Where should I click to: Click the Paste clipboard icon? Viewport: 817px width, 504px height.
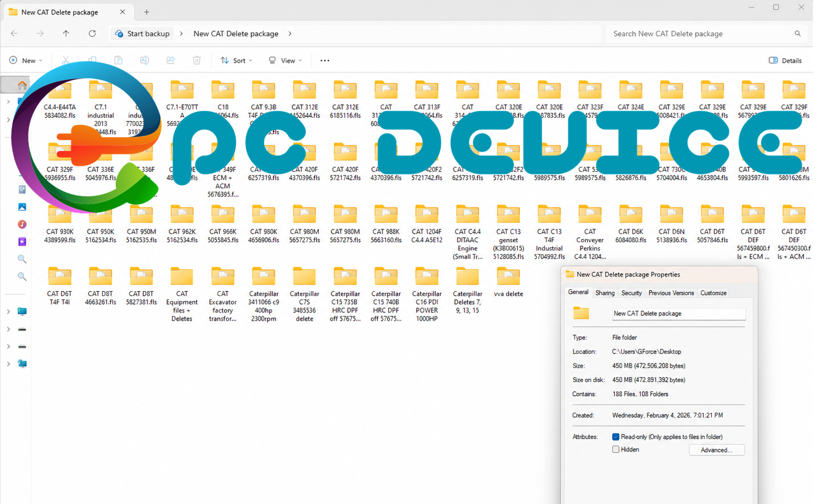(x=118, y=60)
